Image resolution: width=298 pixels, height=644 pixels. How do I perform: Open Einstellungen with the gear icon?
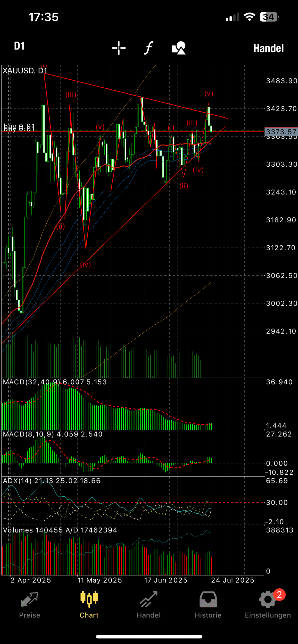[268, 605]
